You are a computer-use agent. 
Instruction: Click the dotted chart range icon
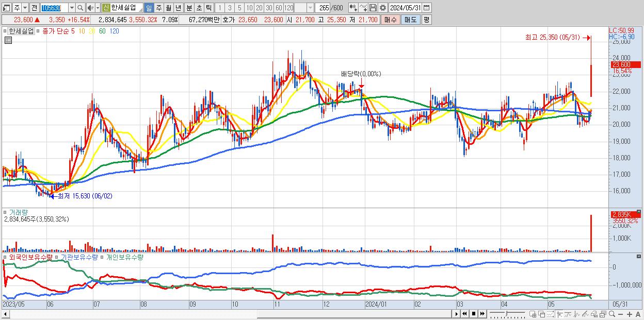pyautogui.click(x=550, y=314)
